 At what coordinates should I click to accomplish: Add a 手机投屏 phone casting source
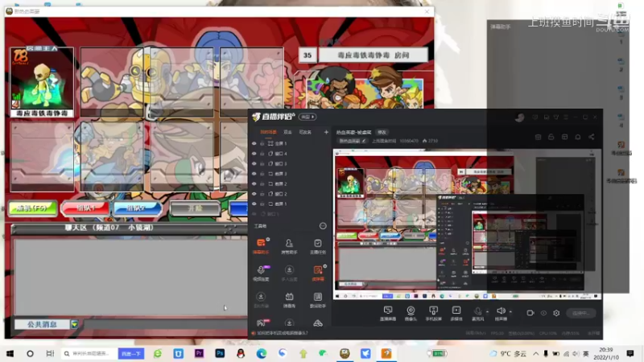(x=433, y=313)
